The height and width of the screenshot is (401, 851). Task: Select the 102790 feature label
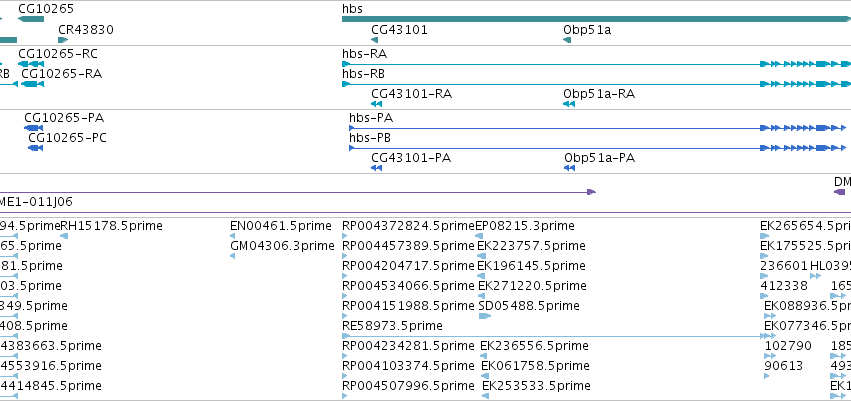pos(785,346)
